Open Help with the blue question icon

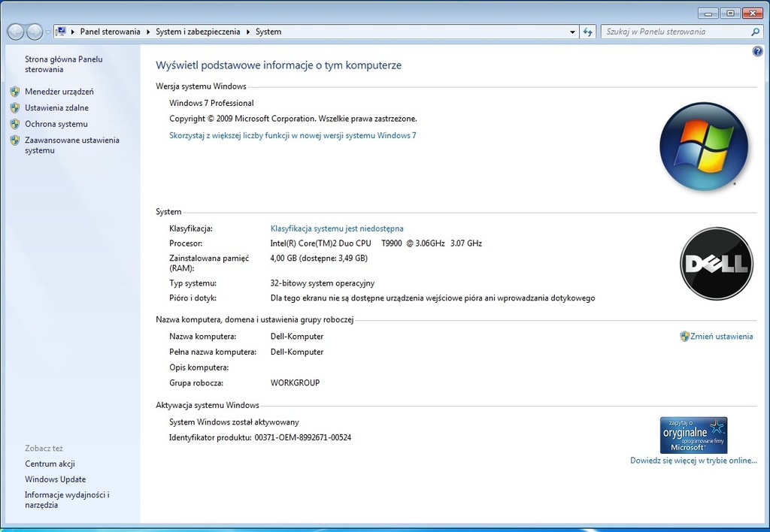coord(757,52)
